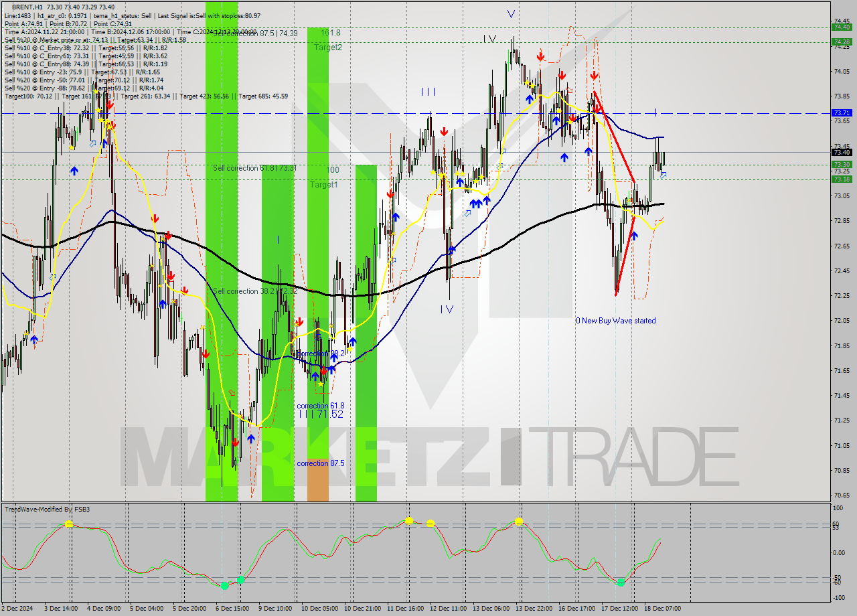Image resolution: width=857 pixels, height=616 pixels.
Task: Click the blue 73.71 price tag
Action: pos(841,113)
